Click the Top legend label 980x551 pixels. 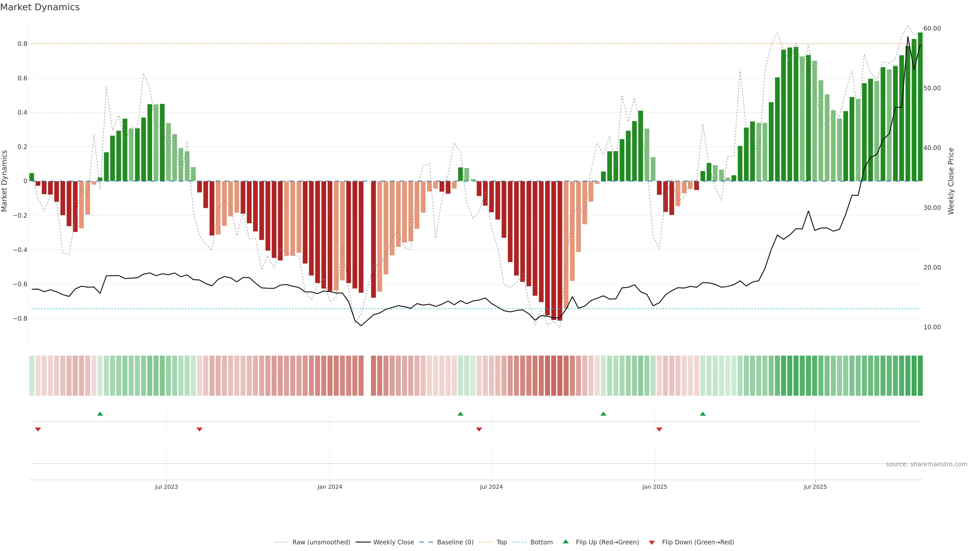click(x=501, y=542)
